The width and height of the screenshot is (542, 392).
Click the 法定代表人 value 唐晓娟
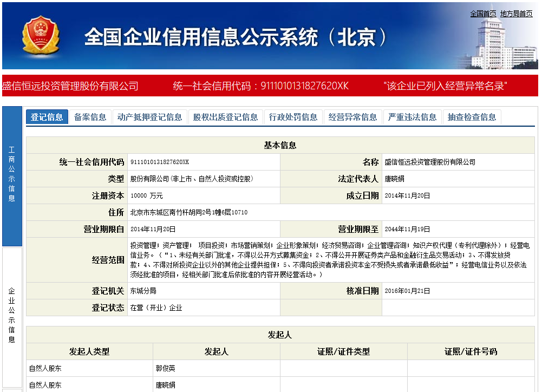click(x=394, y=179)
